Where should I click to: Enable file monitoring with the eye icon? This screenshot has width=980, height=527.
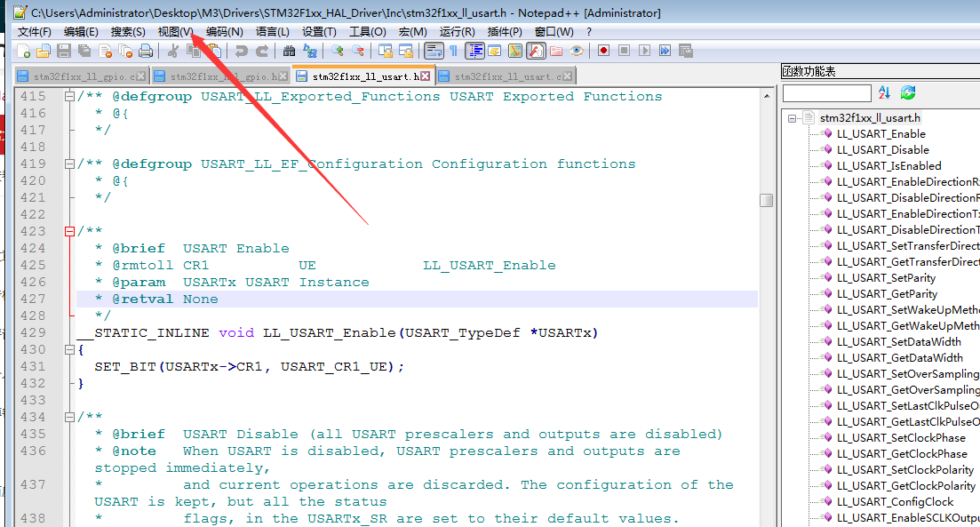pyautogui.click(x=576, y=51)
